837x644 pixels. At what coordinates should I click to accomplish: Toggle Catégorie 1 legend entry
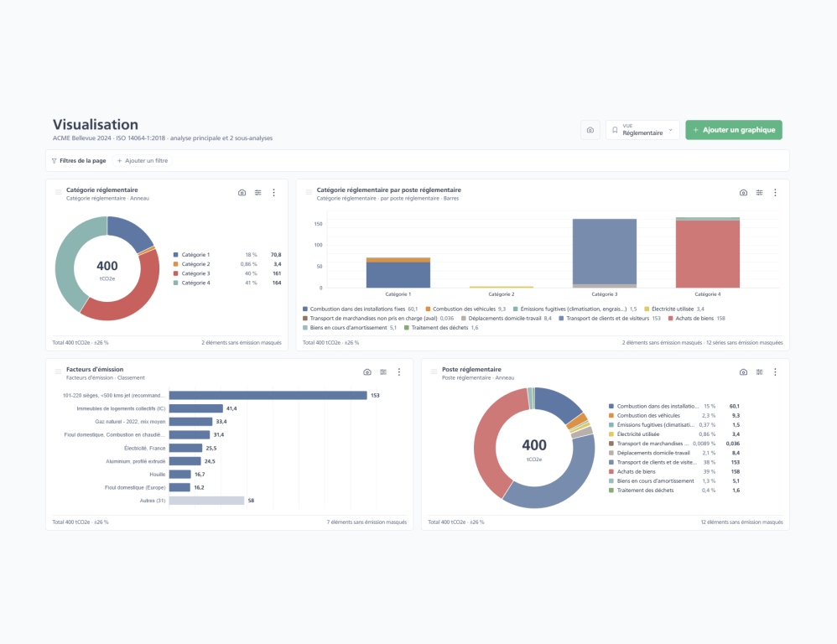[227, 255]
